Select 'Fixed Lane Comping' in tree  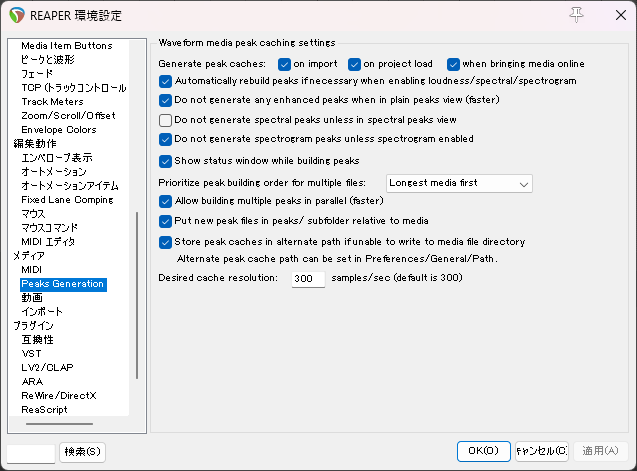coord(67,200)
